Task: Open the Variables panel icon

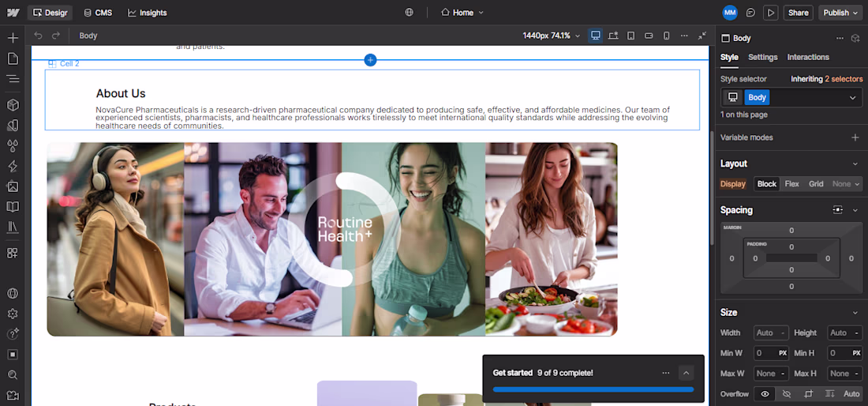Action: 13,126
